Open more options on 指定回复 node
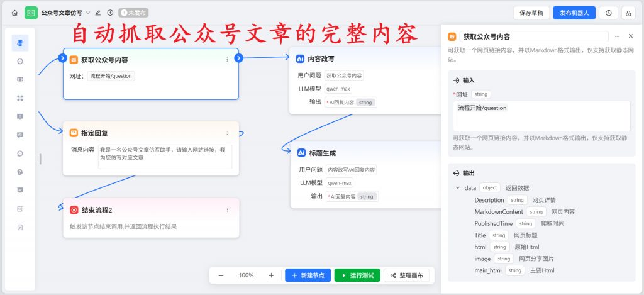 pos(227,133)
